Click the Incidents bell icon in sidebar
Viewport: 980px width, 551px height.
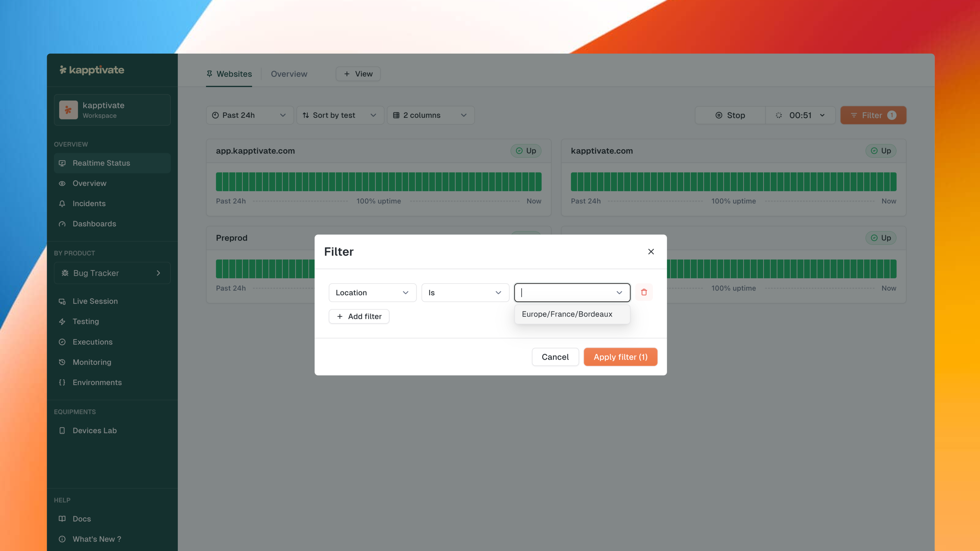[62, 204]
